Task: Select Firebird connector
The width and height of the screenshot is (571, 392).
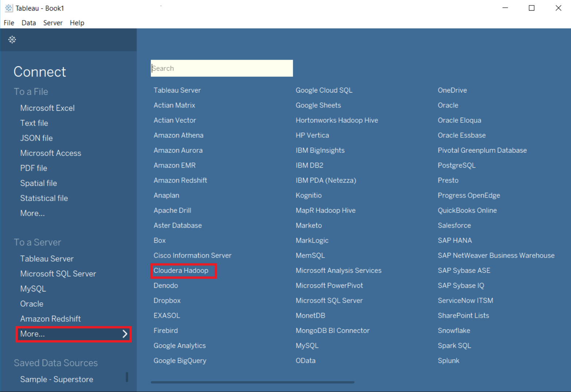Action: (x=166, y=331)
